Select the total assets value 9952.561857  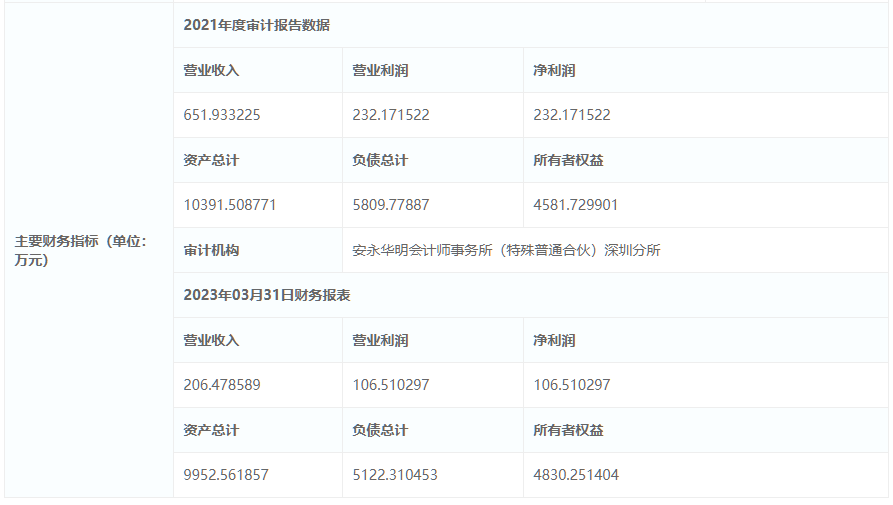coord(226,475)
